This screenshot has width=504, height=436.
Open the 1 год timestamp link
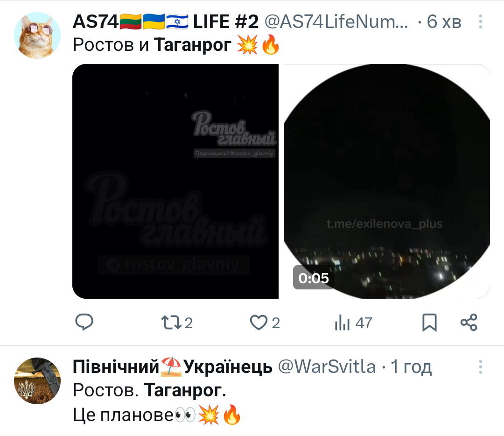point(411,366)
